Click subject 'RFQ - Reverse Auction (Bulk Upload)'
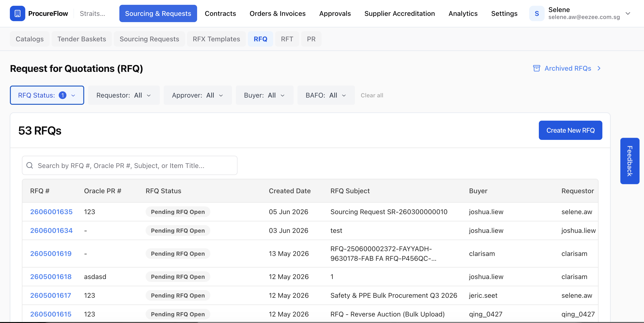Image resolution: width=644 pixels, height=323 pixels. [x=387, y=314]
